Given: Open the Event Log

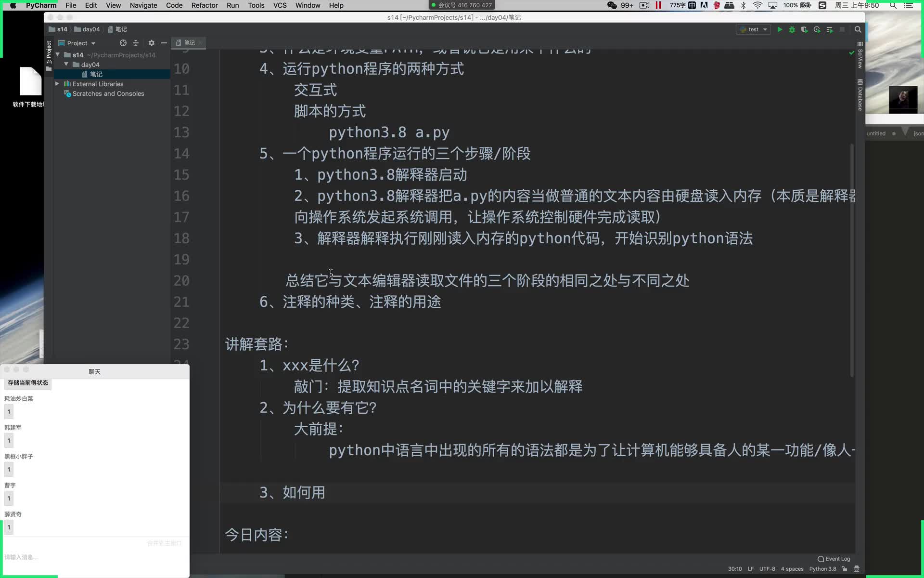Looking at the screenshot, I should coord(834,558).
